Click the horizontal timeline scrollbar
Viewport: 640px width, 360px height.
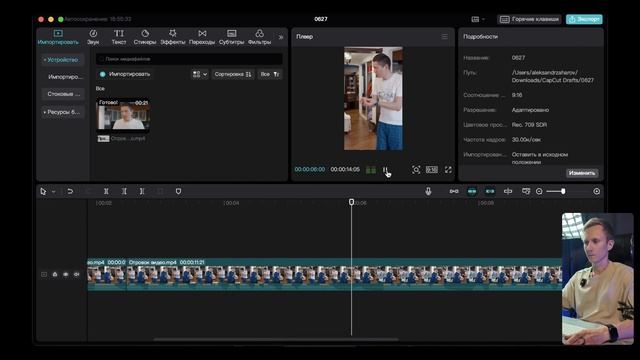coord(276,339)
